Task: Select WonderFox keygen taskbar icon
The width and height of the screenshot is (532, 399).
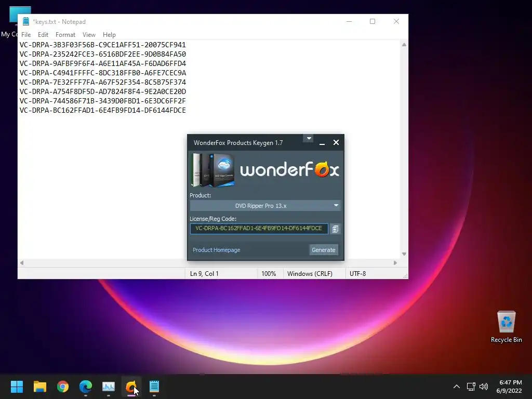Action: (131, 387)
